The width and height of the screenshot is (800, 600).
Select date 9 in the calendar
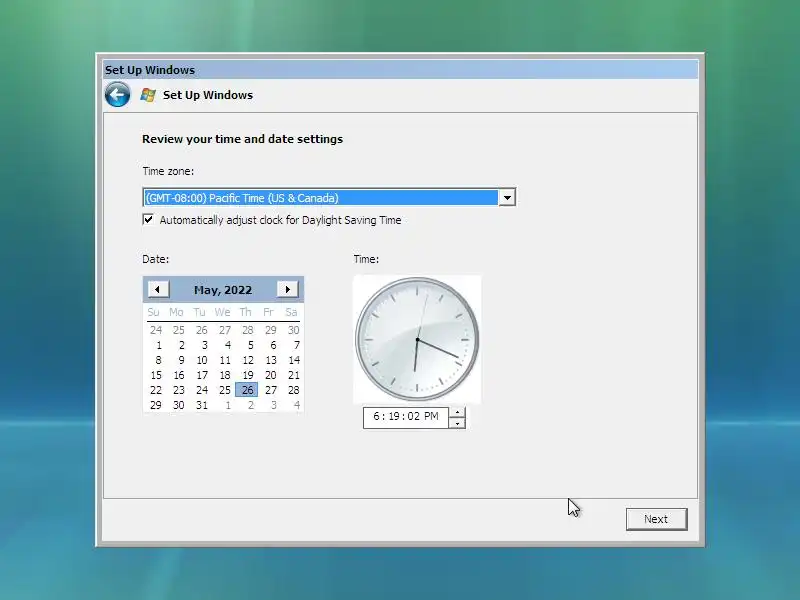[181, 360]
